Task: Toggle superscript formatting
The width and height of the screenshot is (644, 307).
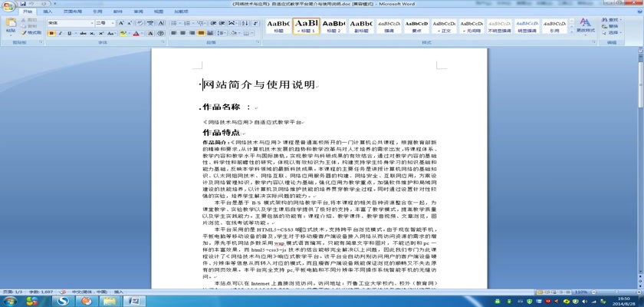Action: (101, 33)
